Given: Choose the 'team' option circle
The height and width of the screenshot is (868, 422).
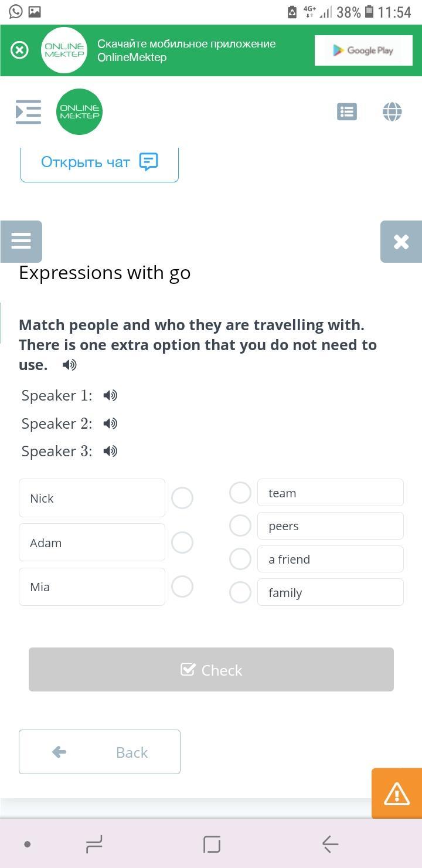Looking at the screenshot, I should tap(240, 493).
